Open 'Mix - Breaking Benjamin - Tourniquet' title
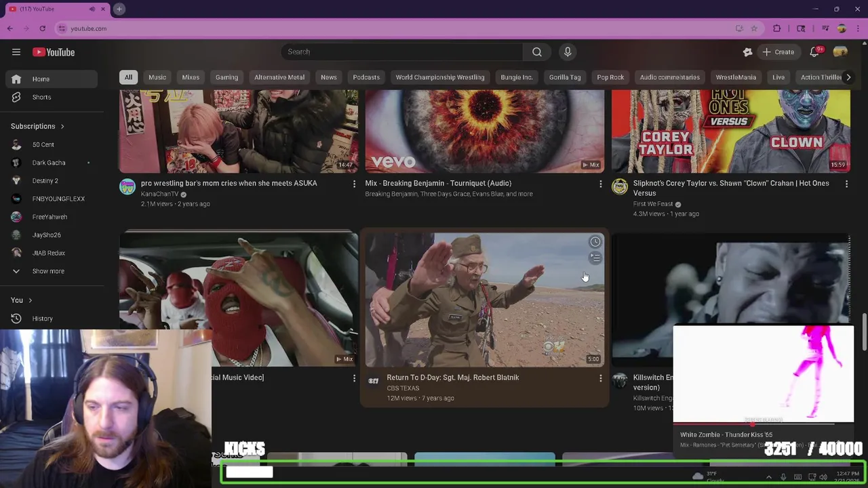 coord(438,183)
